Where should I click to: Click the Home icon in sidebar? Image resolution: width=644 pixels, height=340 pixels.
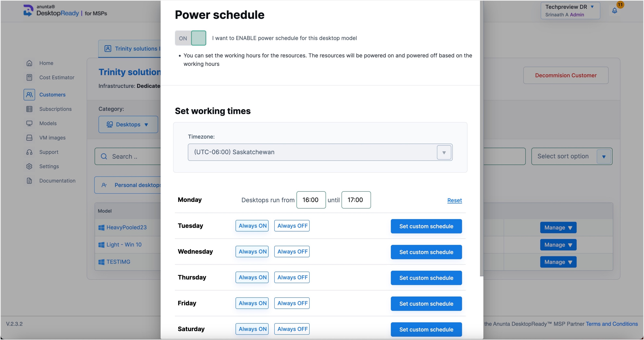(29, 63)
